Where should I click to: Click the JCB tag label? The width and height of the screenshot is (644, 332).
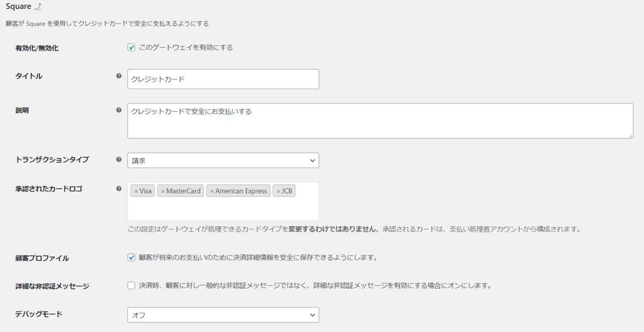[287, 191]
